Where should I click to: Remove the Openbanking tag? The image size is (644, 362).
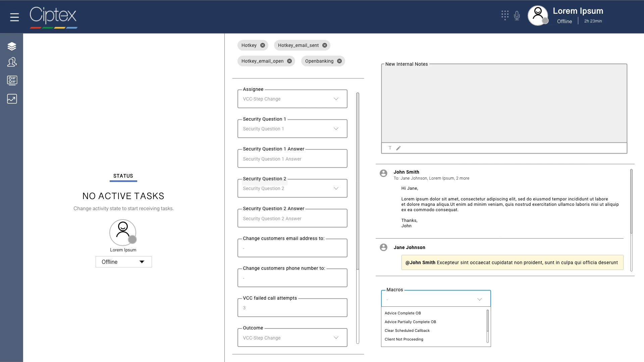click(x=339, y=61)
